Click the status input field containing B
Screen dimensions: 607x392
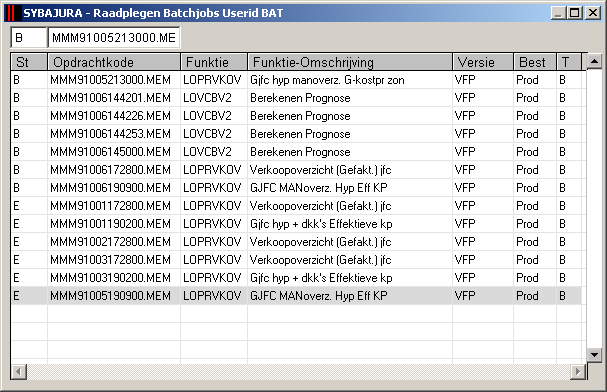[29, 38]
